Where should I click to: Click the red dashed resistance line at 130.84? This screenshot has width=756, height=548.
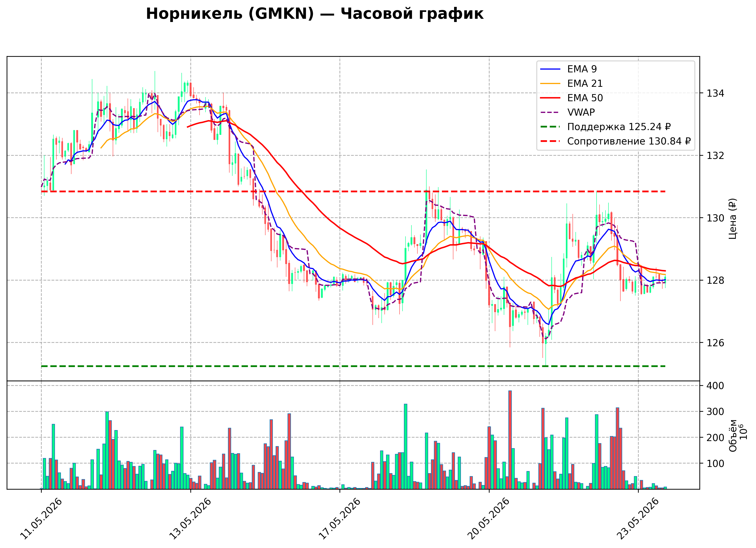(353, 191)
